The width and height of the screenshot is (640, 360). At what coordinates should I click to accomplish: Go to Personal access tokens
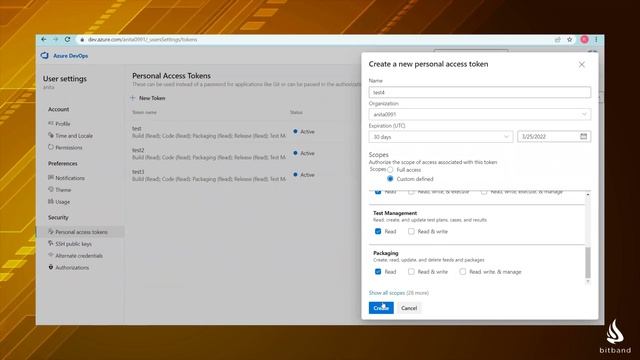pyautogui.click(x=81, y=232)
